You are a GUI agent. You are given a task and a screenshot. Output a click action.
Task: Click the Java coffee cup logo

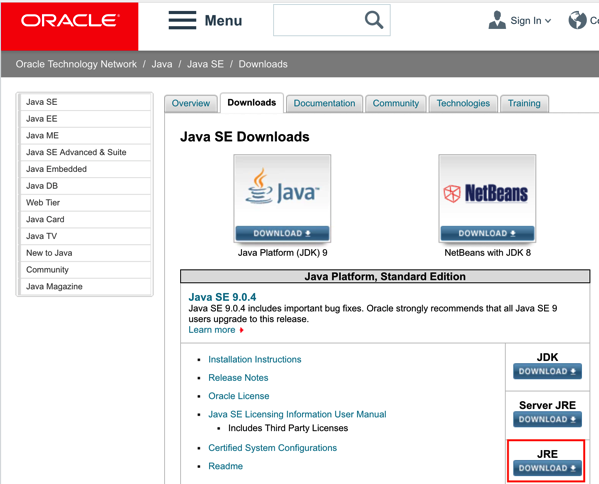(259, 186)
